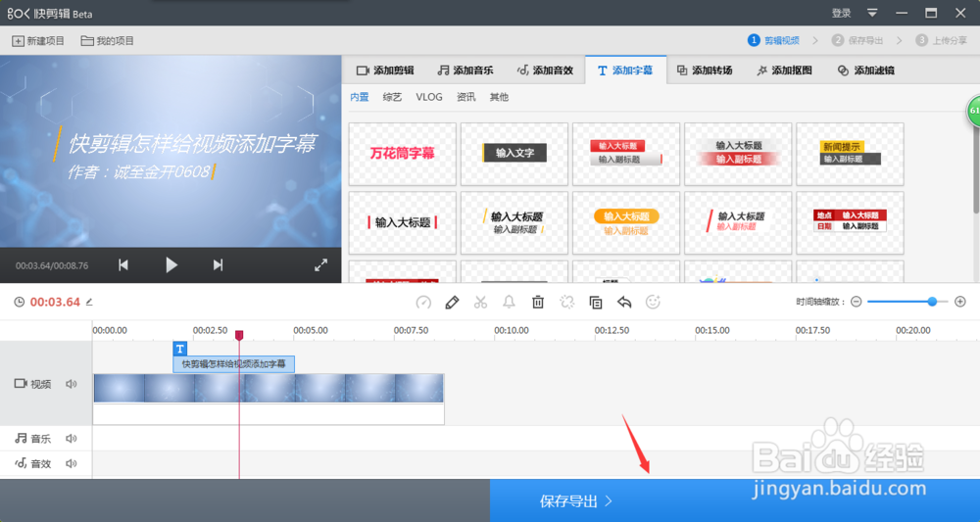Open 我的项目 list

point(108,40)
